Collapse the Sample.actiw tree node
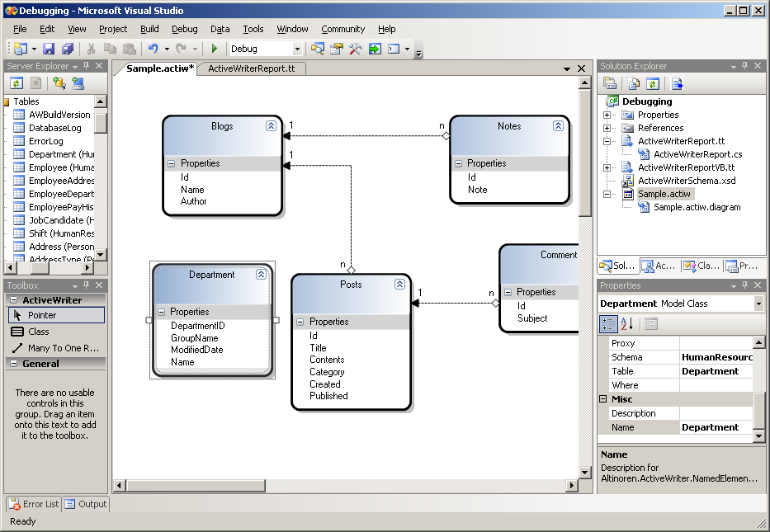This screenshot has height=532, width=770. [607, 195]
